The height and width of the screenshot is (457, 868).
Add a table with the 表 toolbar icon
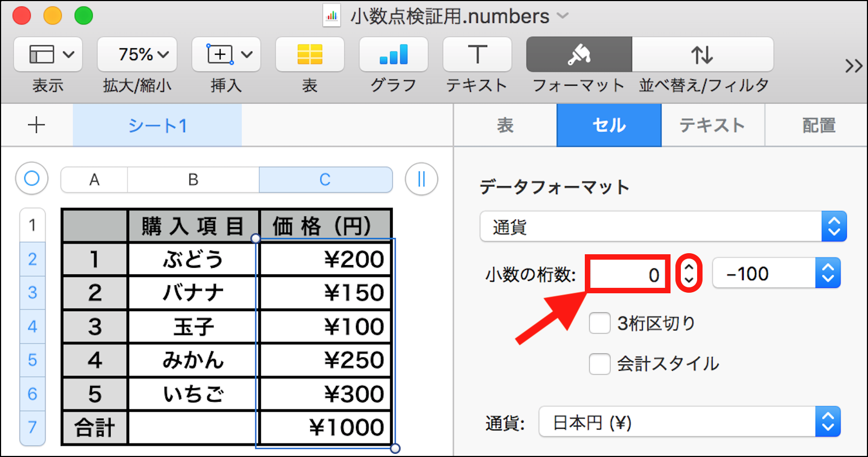click(310, 54)
